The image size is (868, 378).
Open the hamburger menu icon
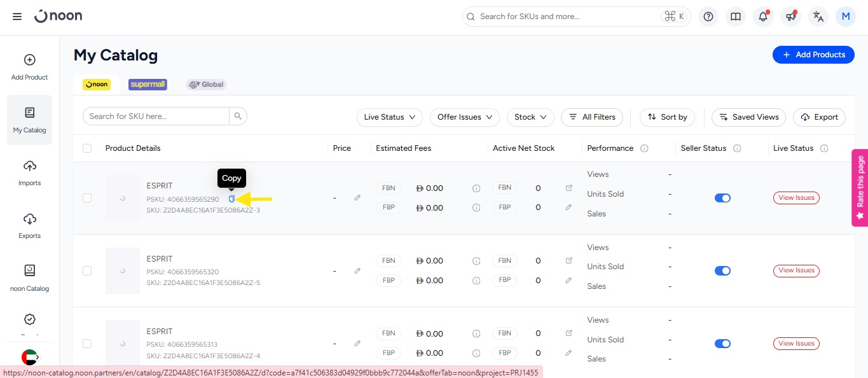pos(17,17)
